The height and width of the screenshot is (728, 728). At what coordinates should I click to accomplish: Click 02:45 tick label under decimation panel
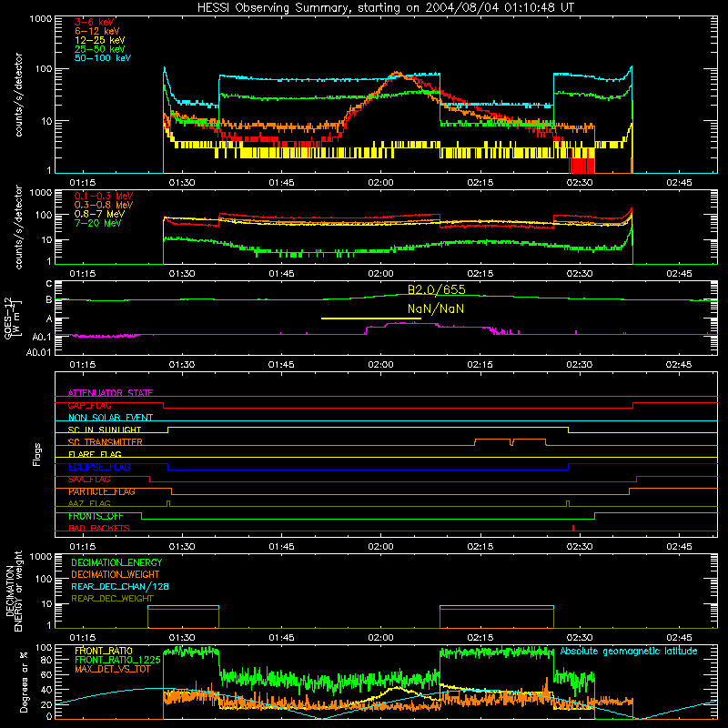pyautogui.click(x=679, y=638)
